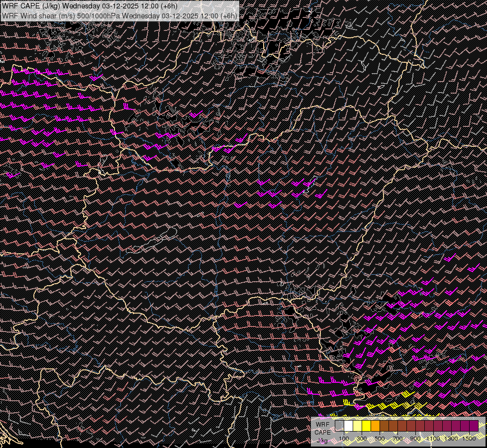487x448 pixels.
Task: Click the J/kg unit label in the legend
Action: [322, 440]
